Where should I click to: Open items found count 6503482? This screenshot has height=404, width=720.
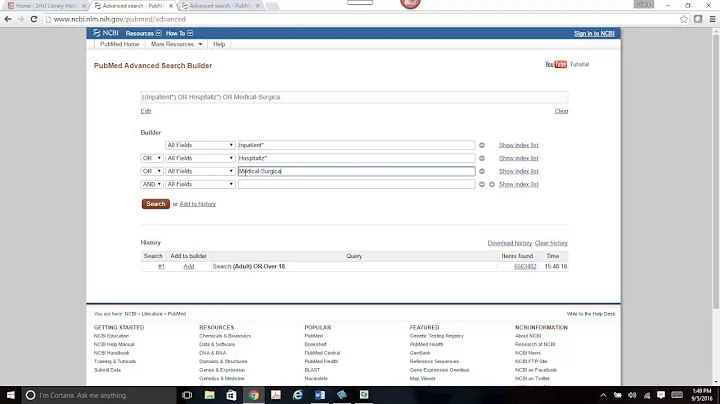coord(525,266)
